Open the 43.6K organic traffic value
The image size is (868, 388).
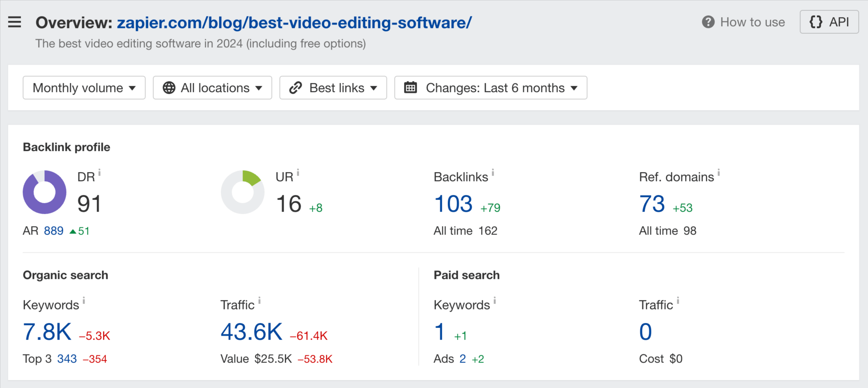click(x=251, y=332)
